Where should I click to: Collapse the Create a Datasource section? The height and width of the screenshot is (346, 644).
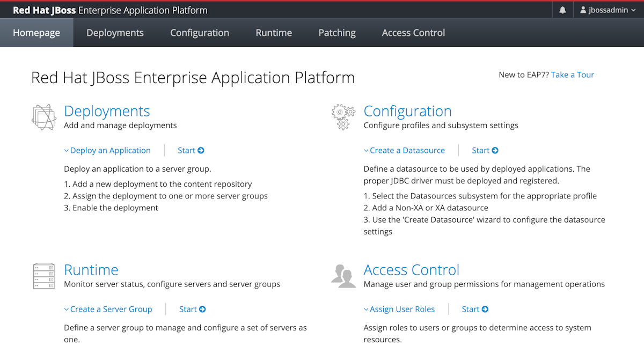[404, 150]
